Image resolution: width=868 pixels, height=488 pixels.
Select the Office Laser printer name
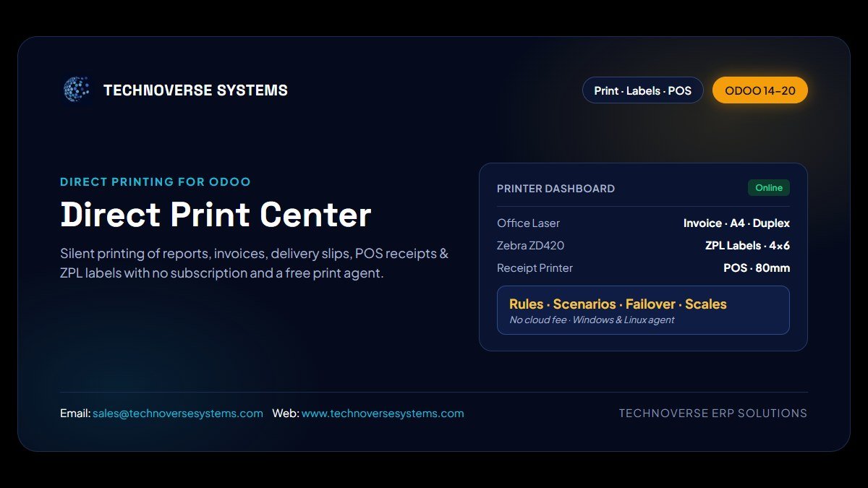[x=528, y=223]
